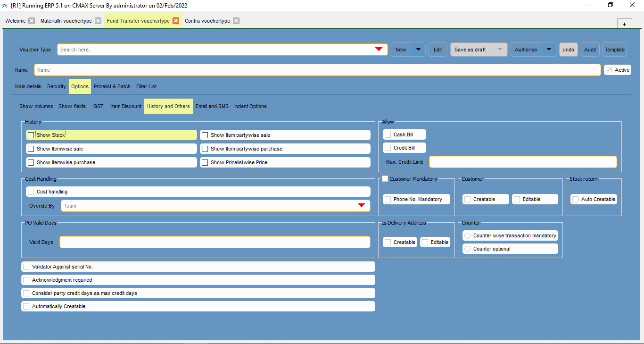
Task: Switch to the Email and SMS tab
Action: 212,107
